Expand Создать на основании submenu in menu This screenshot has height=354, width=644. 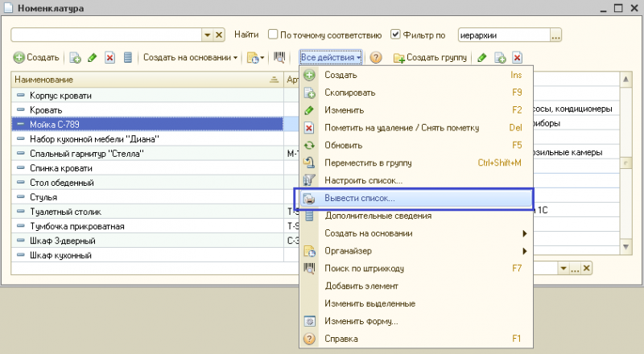click(x=416, y=233)
